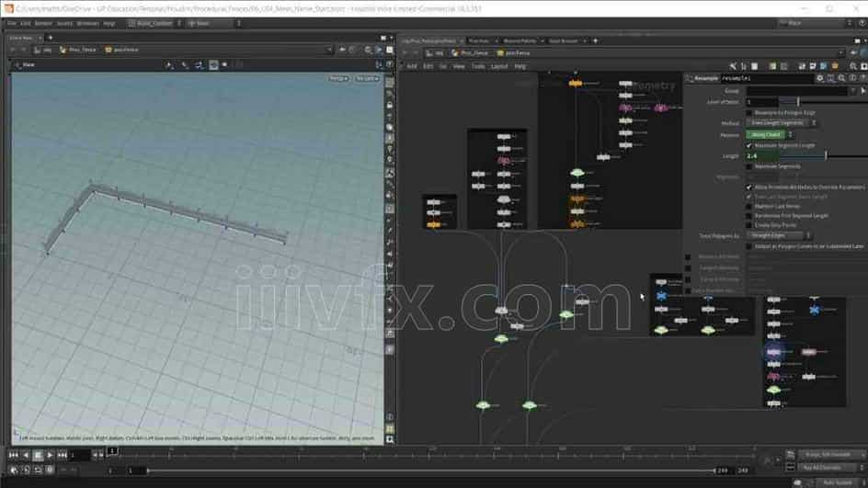
Task: Click the Group input field
Action: pos(796,91)
